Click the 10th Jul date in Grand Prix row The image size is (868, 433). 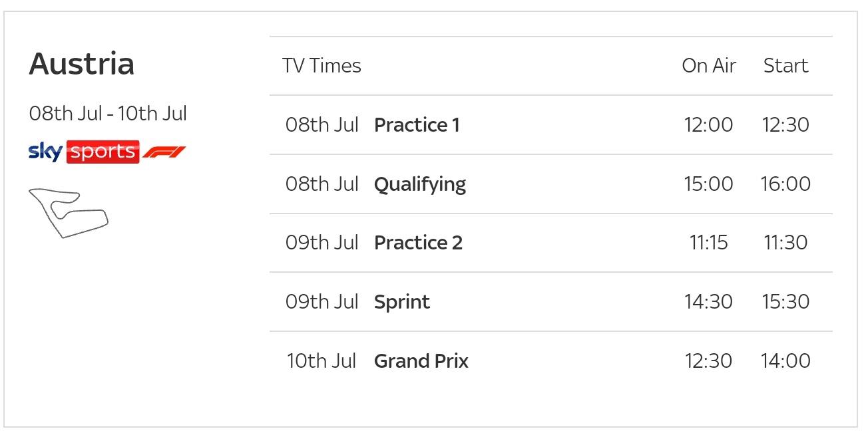click(x=322, y=361)
